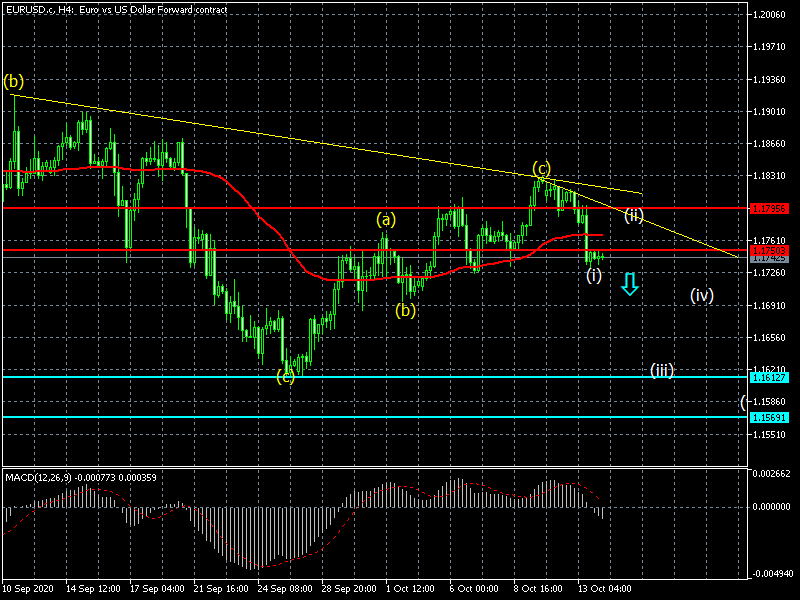Click the 10 Sep 2020 date label
The width and height of the screenshot is (800, 600).
pos(28,589)
